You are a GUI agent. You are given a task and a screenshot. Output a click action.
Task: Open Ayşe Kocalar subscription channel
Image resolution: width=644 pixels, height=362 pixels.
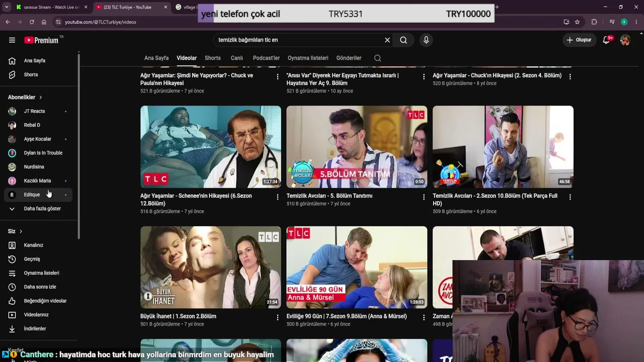tap(39, 139)
